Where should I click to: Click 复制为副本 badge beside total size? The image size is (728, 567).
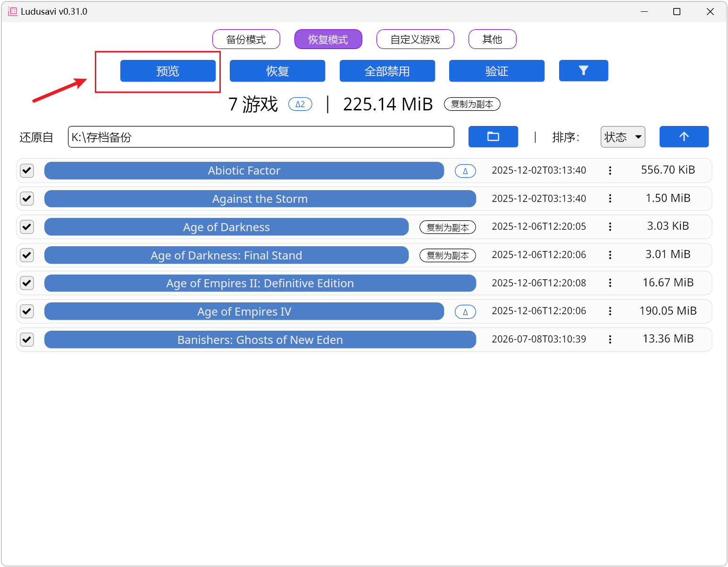472,104
